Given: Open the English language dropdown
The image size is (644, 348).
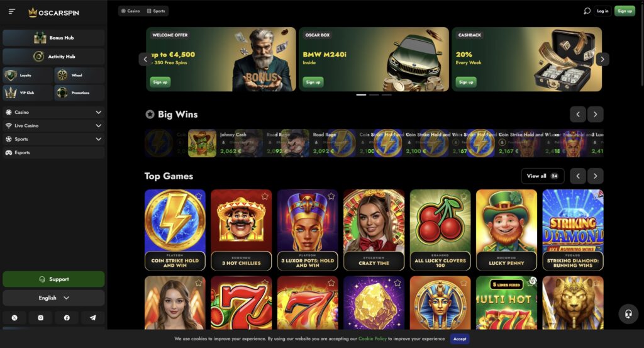Looking at the screenshot, I should pos(53,298).
